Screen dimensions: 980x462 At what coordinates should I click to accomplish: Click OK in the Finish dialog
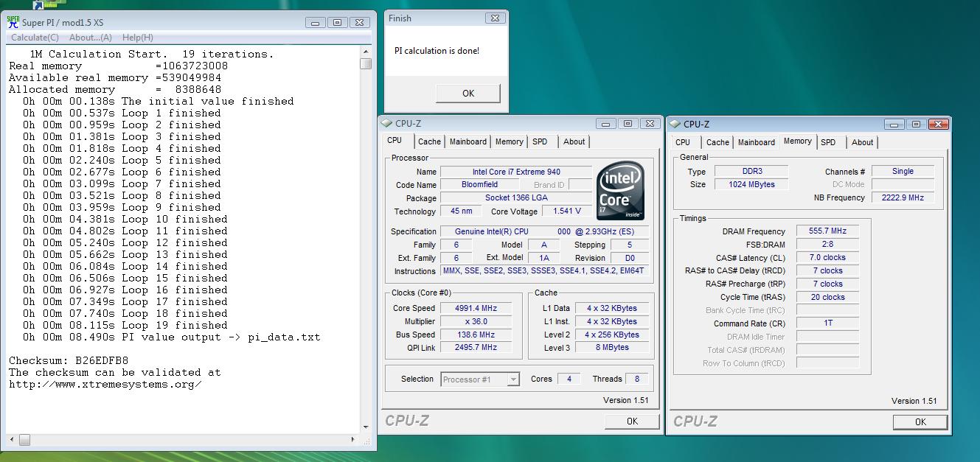pos(468,93)
